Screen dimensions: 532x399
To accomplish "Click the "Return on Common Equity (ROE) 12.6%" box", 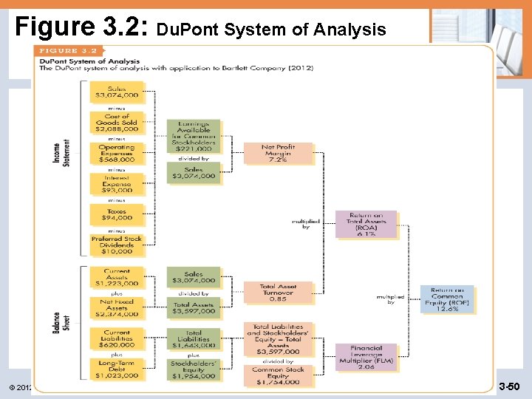I will (x=447, y=299).
